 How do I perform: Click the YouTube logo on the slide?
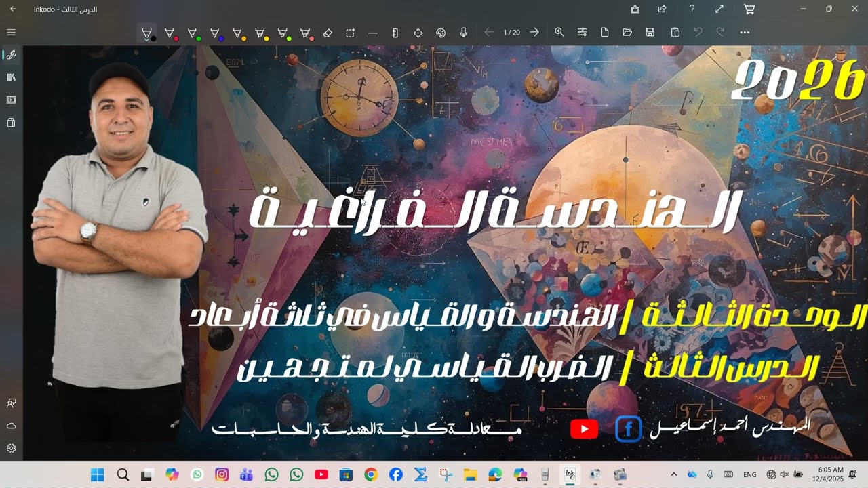pyautogui.click(x=584, y=429)
